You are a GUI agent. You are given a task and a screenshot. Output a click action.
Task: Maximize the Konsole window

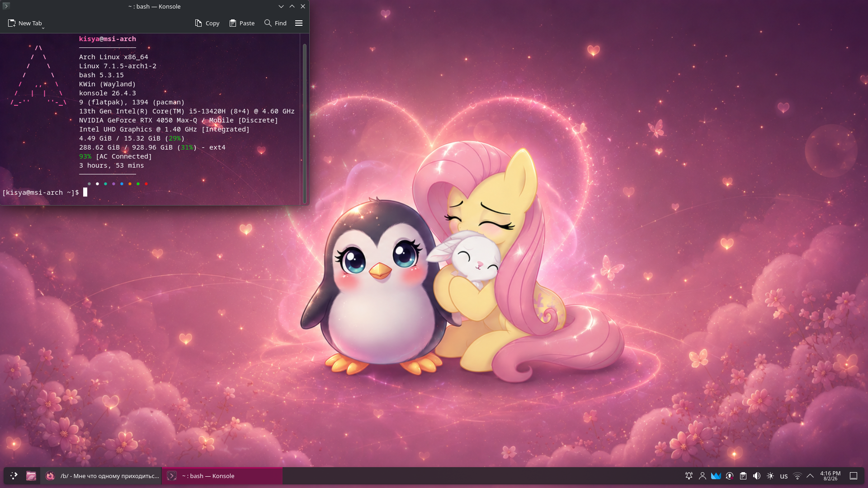pos(292,6)
